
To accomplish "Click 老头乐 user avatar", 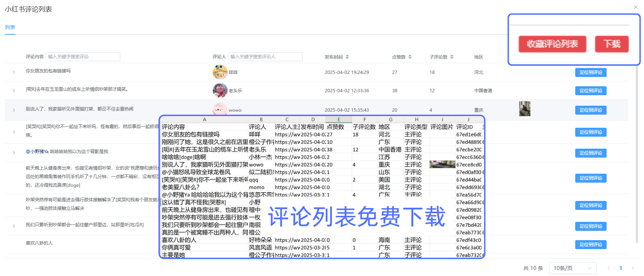I will (220, 90).
